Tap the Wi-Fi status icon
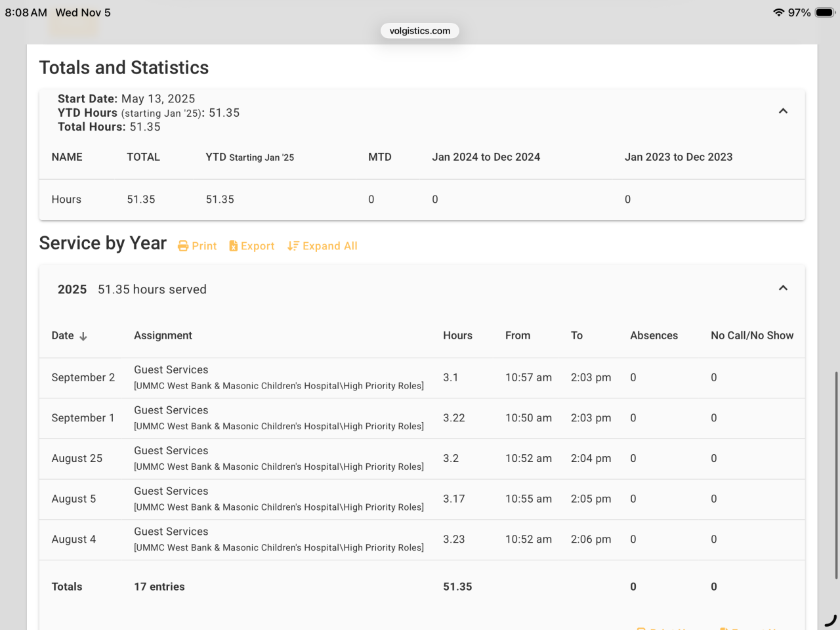This screenshot has width=840, height=630. 778,12
